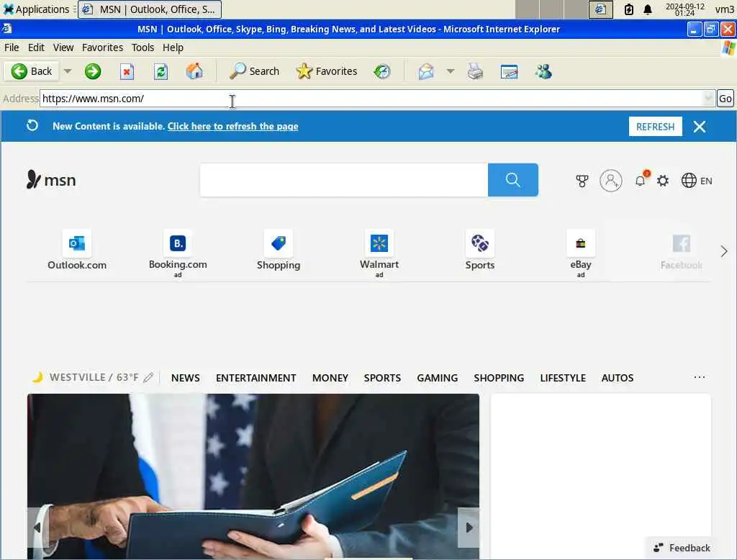
Task: Click the Edit page icon
Action: [509, 71]
